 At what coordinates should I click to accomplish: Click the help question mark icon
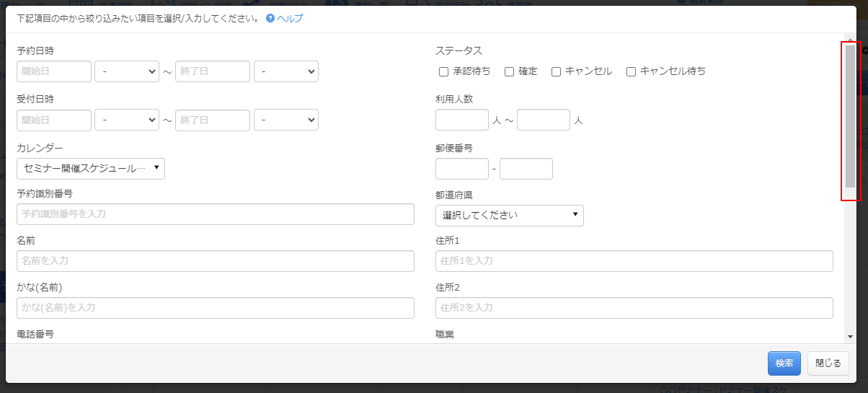(x=270, y=19)
